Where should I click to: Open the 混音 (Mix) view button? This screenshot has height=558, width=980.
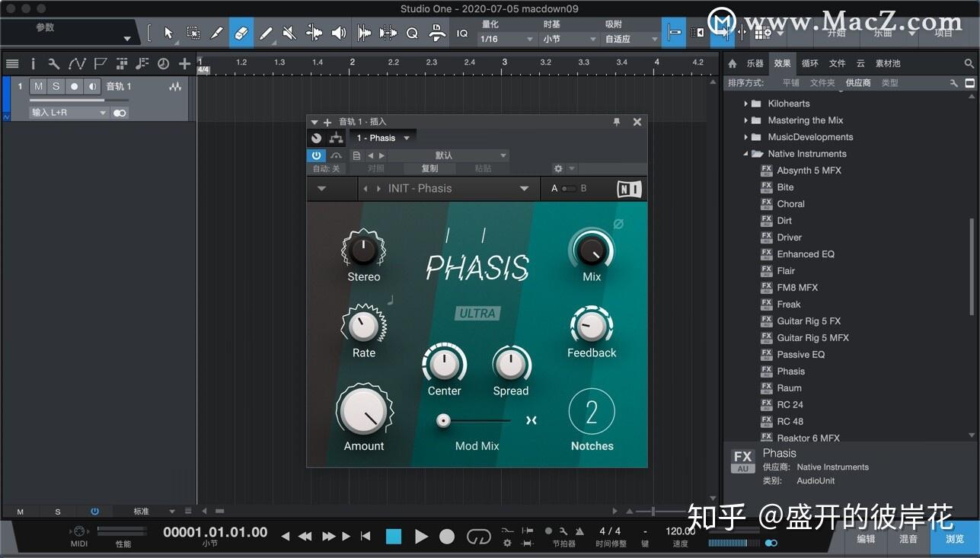click(x=908, y=538)
